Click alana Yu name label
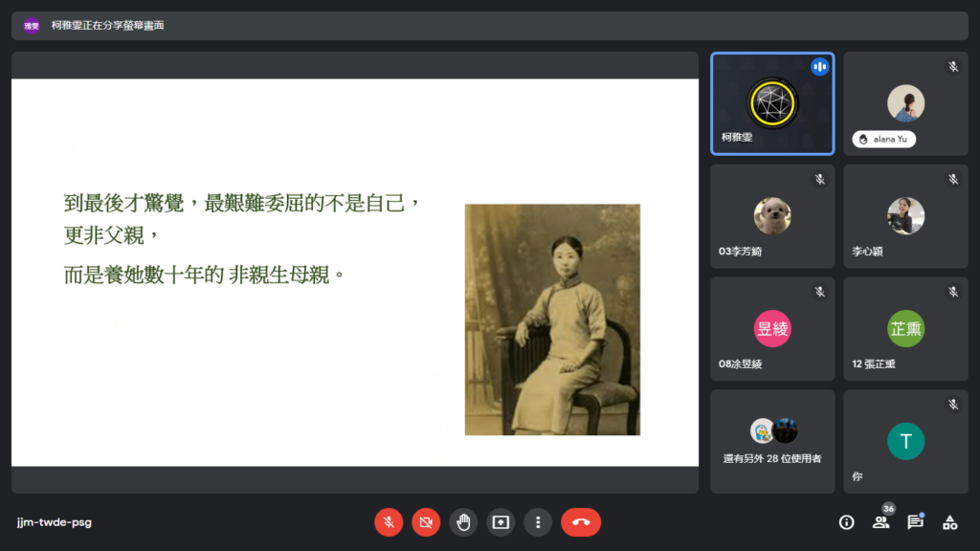The width and height of the screenshot is (980, 551). (x=884, y=140)
